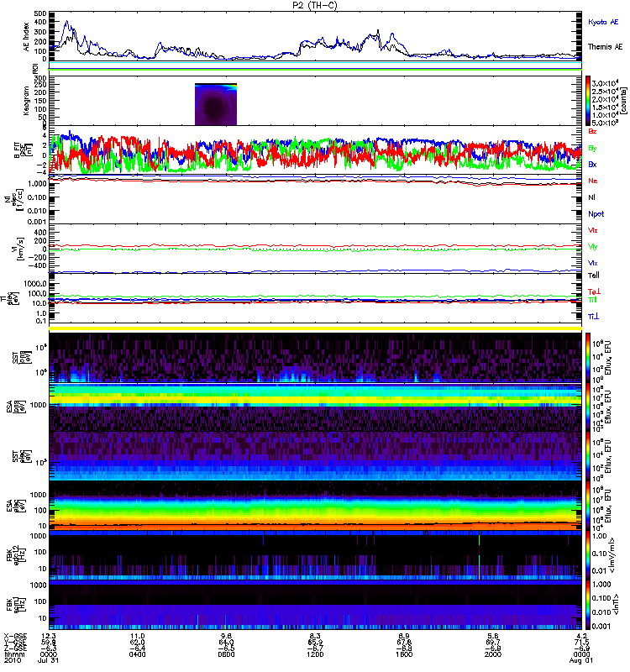The image size is (630, 672).
Task: Click the Jul 31 date label
Action: click(x=48, y=660)
